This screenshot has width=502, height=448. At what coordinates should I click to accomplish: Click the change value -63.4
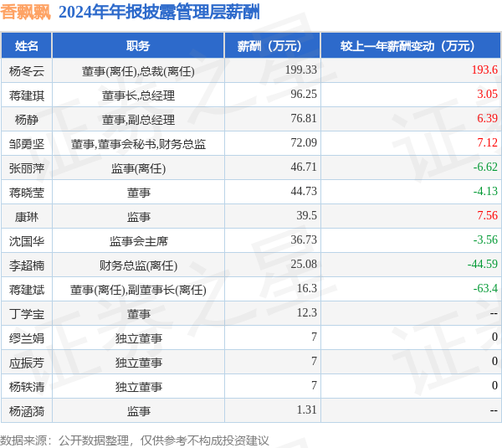485,289
